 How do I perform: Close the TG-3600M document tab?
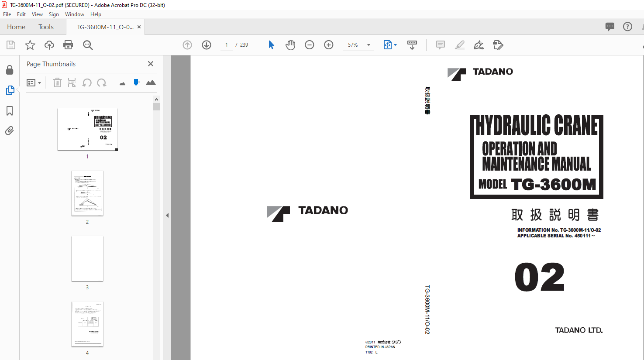point(139,27)
